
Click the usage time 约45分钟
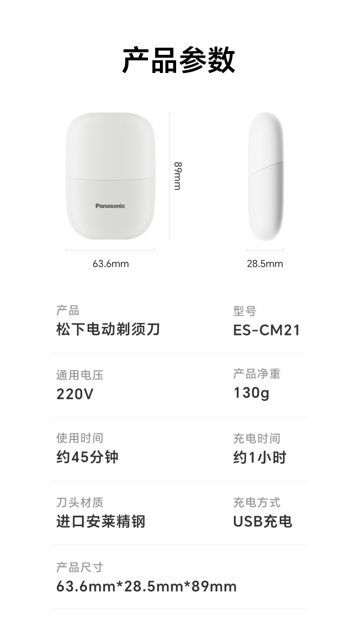87,457
